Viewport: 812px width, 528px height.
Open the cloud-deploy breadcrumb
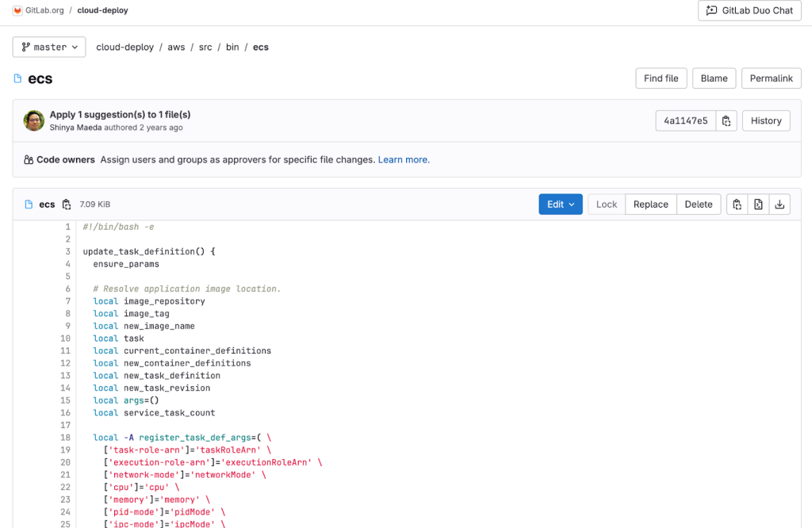point(124,47)
